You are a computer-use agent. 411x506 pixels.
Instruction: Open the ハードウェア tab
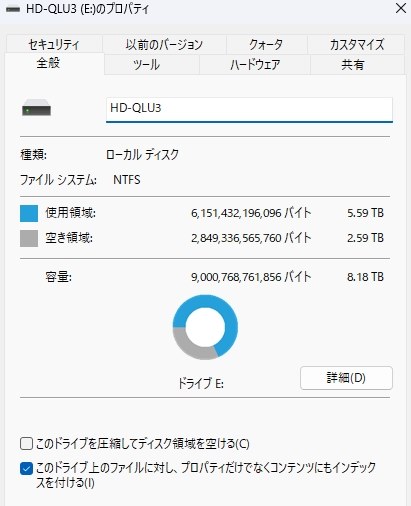(x=255, y=65)
